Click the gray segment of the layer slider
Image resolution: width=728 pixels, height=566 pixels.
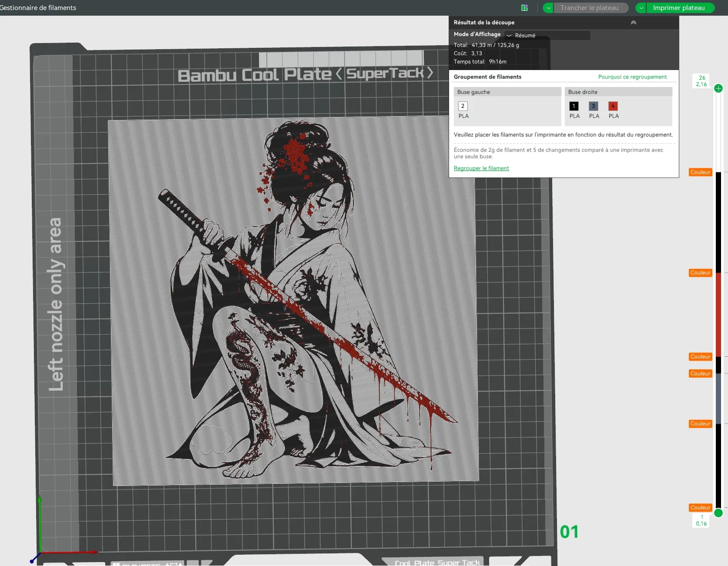(x=719, y=399)
